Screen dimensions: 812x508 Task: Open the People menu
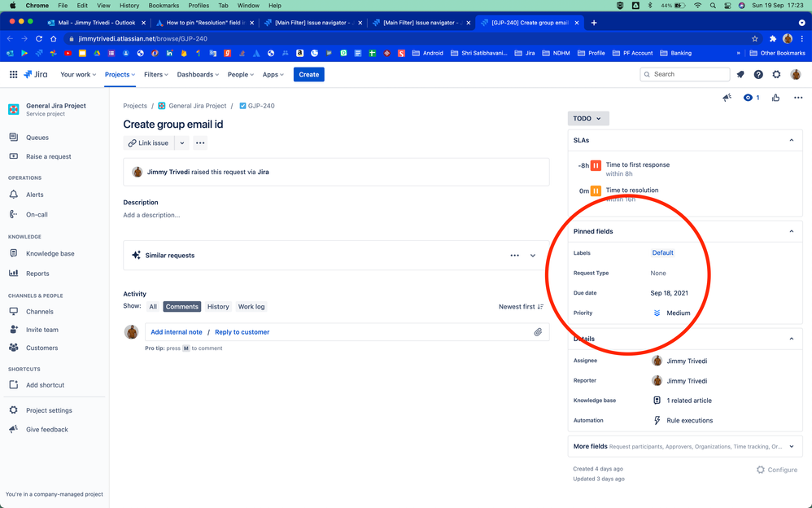241,75
